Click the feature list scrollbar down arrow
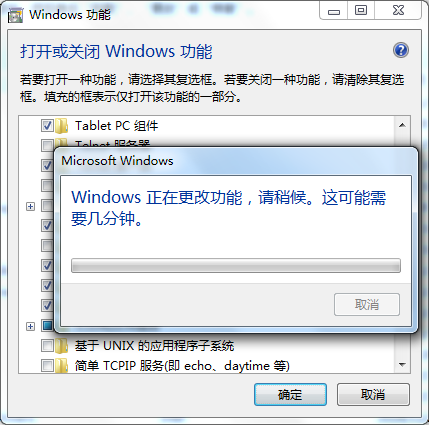 point(402,365)
